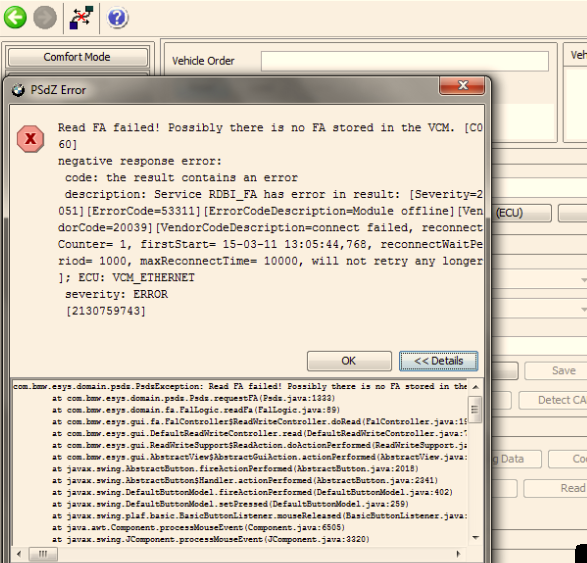587x563 pixels.
Task: Click the 'PSdZ Error' title text
Action: [58, 90]
